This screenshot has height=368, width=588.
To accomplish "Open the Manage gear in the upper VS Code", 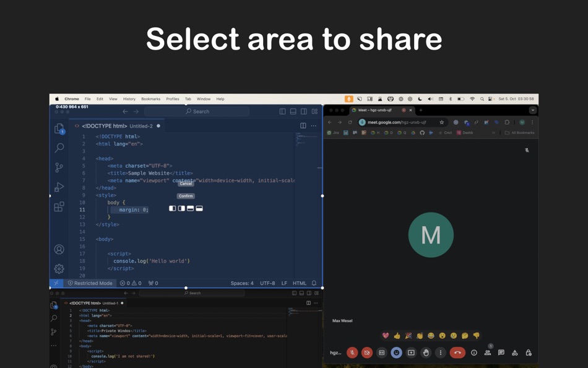I will coord(59,269).
